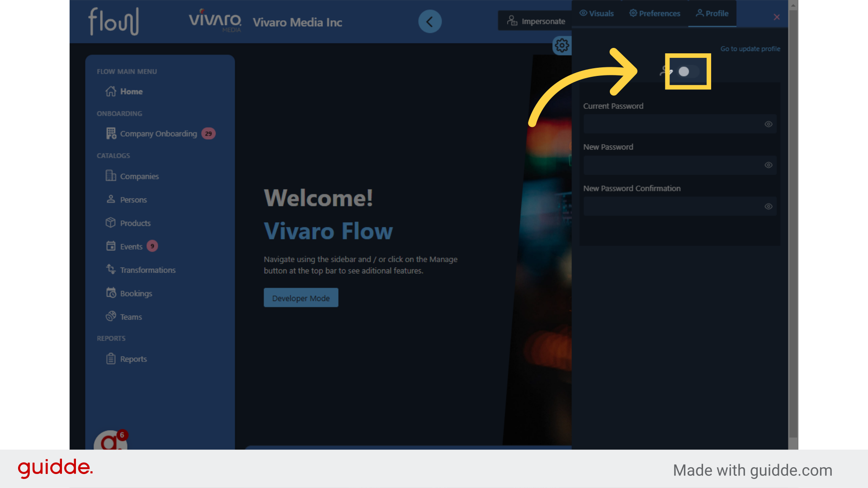Reveal New Password Confirmation eye icon
The width and height of the screenshot is (868, 488).
click(768, 206)
